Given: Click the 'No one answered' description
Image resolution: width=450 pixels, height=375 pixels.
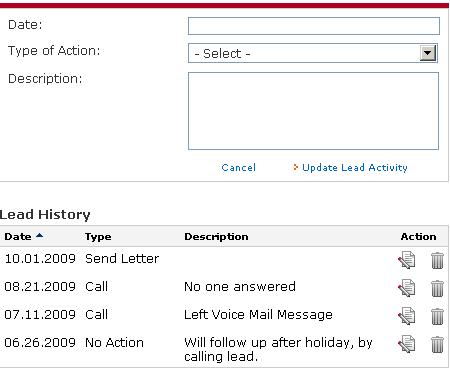Looking at the screenshot, I should coord(240,287).
